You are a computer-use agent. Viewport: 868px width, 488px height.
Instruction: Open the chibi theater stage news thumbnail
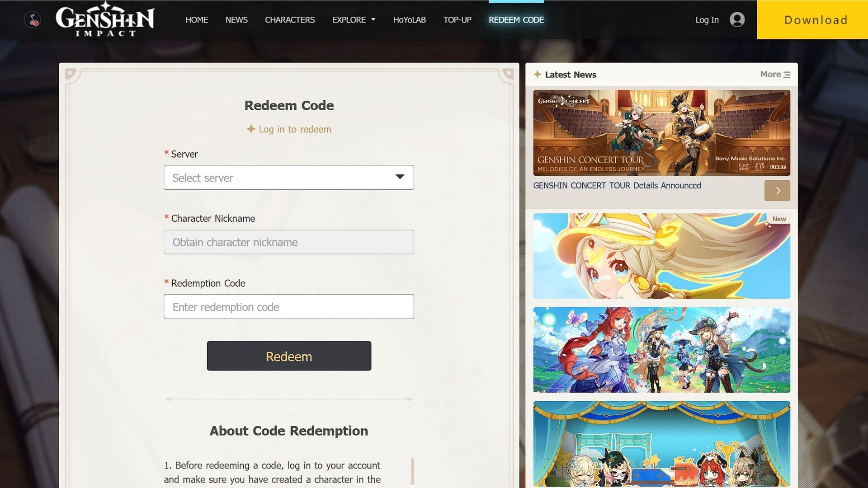click(661, 444)
